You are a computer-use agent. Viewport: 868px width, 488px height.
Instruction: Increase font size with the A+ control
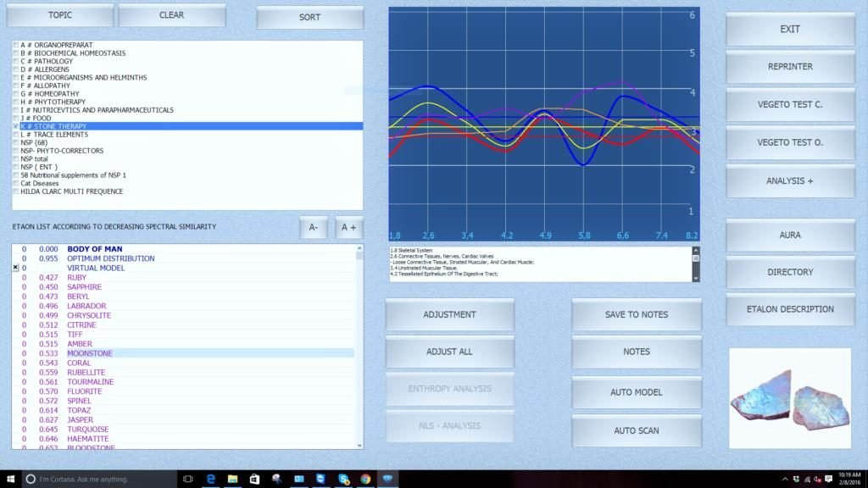tap(348, 227)
